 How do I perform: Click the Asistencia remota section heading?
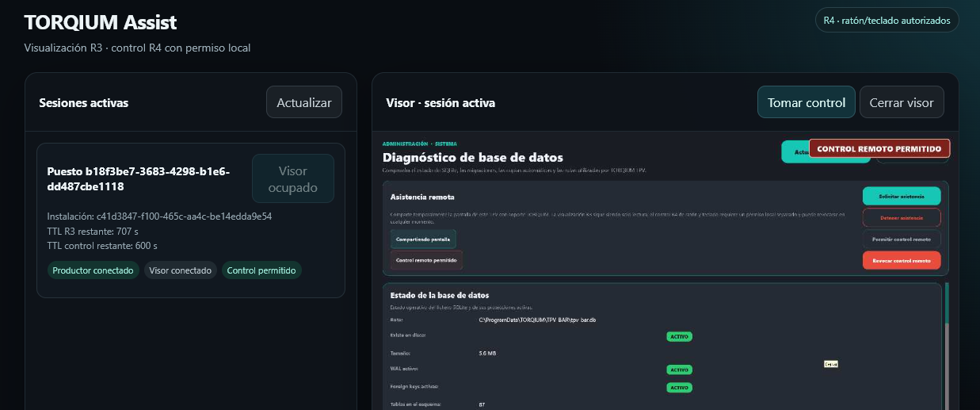(x=422, y=197)
